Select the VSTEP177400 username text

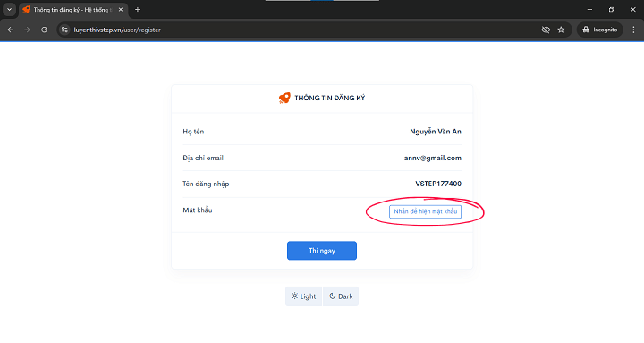tap(438, 184)
